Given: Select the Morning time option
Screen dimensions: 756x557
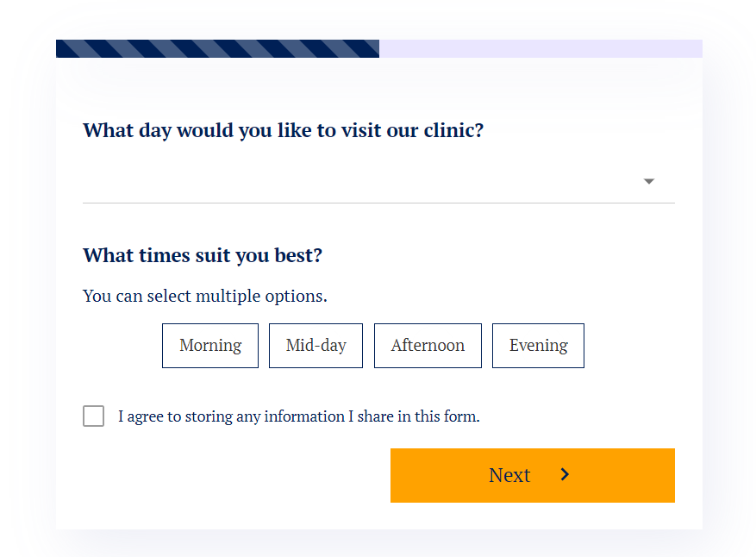Looking at the screenshot, I should pyautogui.click(x=210, y=346).
